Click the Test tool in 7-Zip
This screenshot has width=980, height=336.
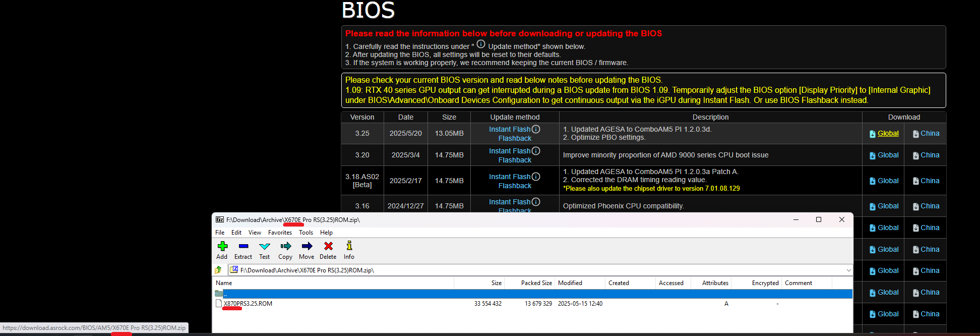pyautogui.click(x=265, y=250)
